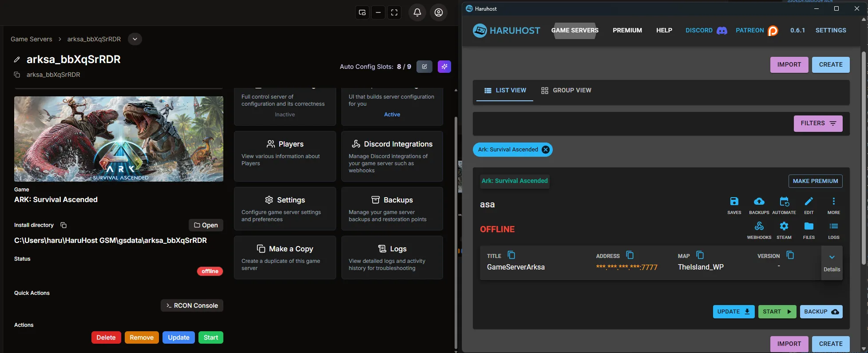Open the notifications bell icon

417,12
